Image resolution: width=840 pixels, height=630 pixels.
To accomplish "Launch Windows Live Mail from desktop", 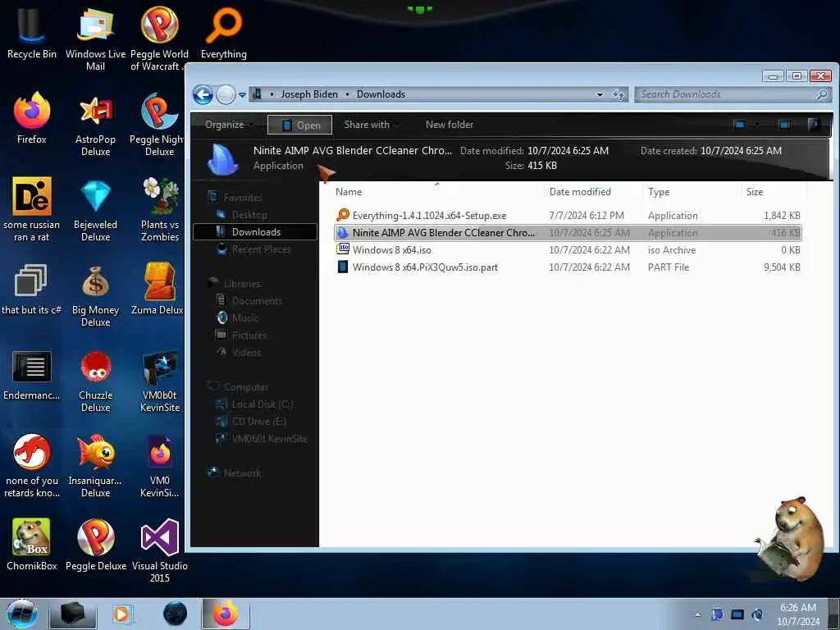I will click(95, 38).
